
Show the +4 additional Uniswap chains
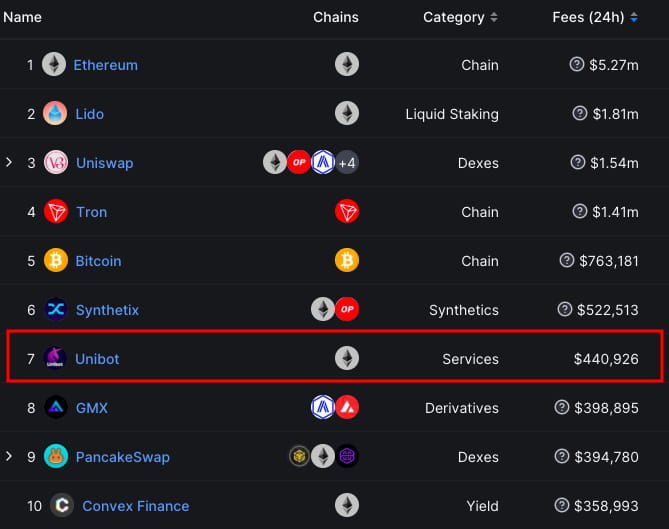click(x=347, y=163)
